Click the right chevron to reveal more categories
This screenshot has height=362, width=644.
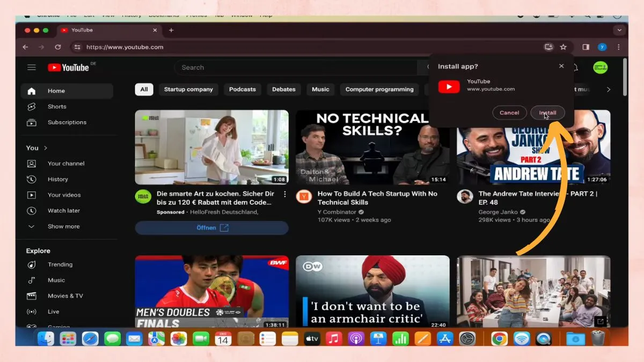tap(609, 89)
